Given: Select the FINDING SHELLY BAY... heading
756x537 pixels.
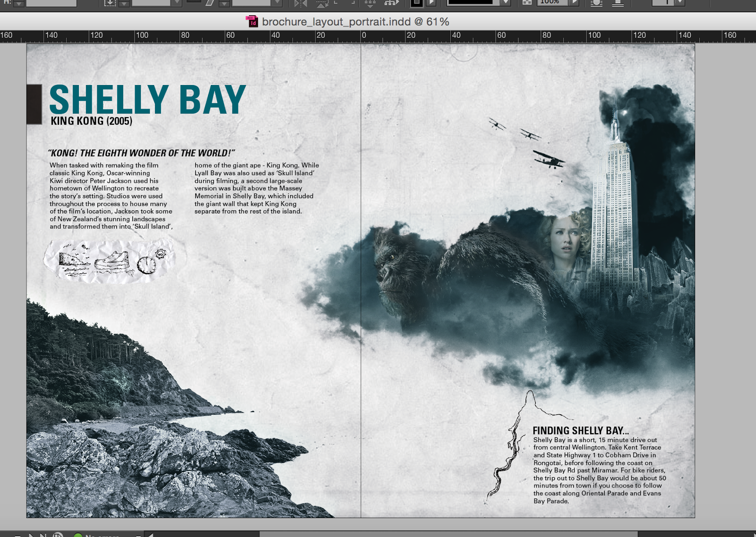Looking at the screenshot, I should click(x=581, y=431).
